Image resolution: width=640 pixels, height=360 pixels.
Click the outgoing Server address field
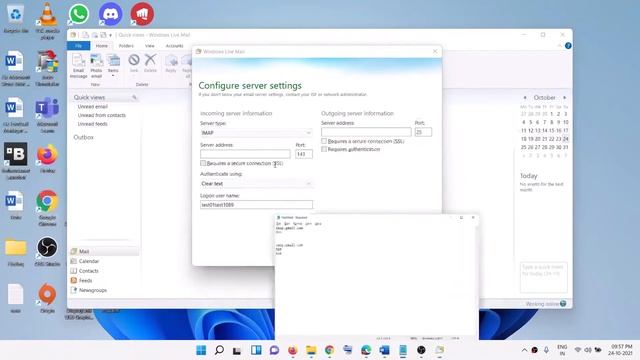366,132
